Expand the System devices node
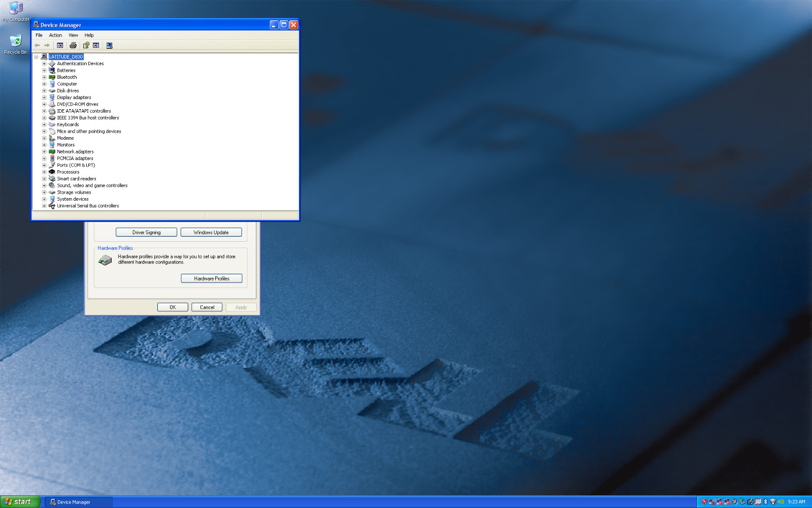Viewport: 812px width, 508px height. [x=44, y=199]
